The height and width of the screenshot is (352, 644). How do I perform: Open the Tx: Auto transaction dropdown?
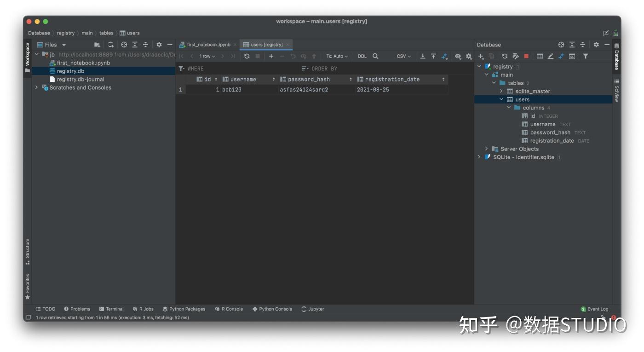coord(337,56)
